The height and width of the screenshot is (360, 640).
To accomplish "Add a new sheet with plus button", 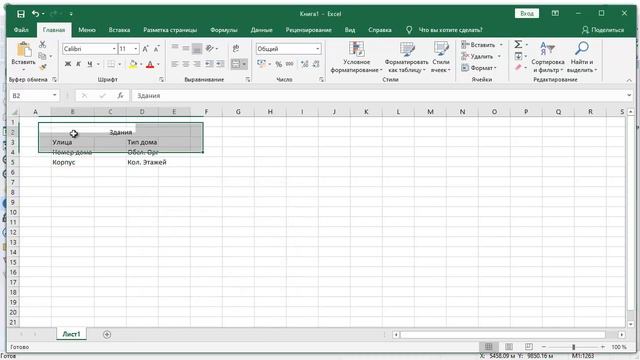I will coord(107,335).
